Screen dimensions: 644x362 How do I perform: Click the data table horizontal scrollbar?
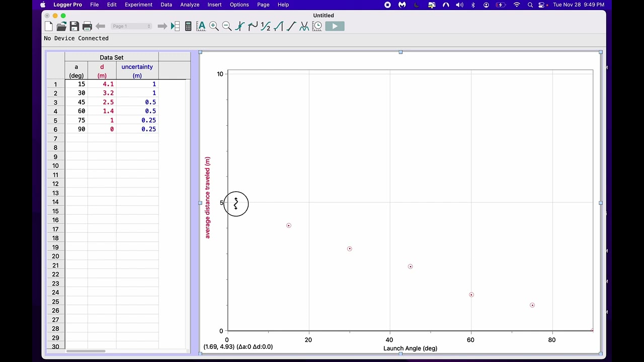(x=86, y=351)
